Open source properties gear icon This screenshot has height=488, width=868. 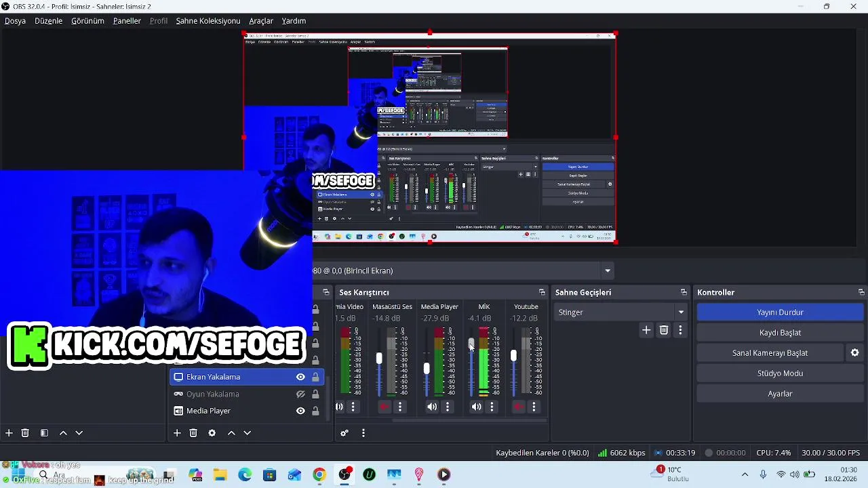212,433
